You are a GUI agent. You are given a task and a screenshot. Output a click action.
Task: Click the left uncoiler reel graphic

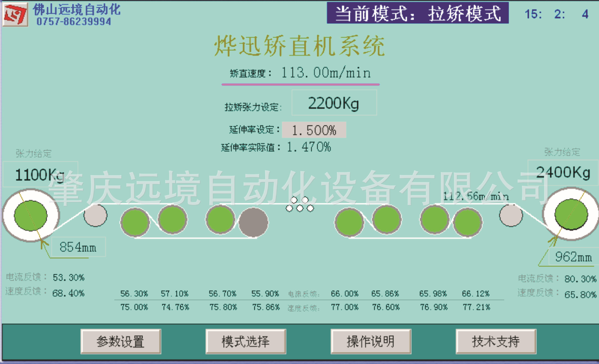[31, 215]
